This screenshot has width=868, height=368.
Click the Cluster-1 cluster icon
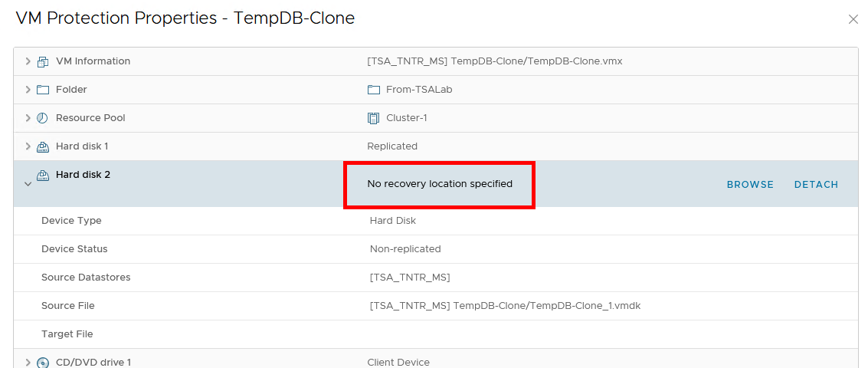pos(374,118)
